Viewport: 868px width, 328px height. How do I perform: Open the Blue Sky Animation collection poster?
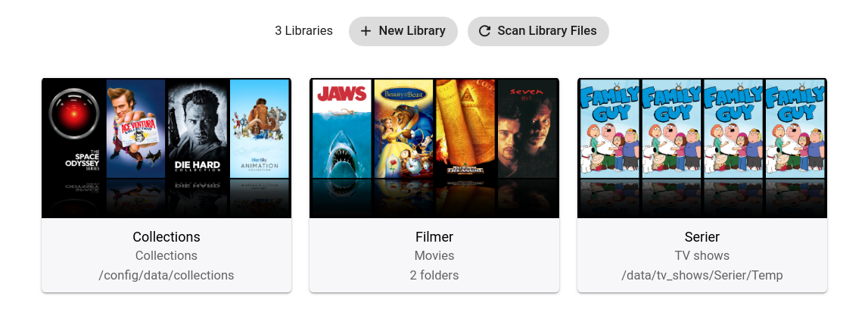pos(260,129)
